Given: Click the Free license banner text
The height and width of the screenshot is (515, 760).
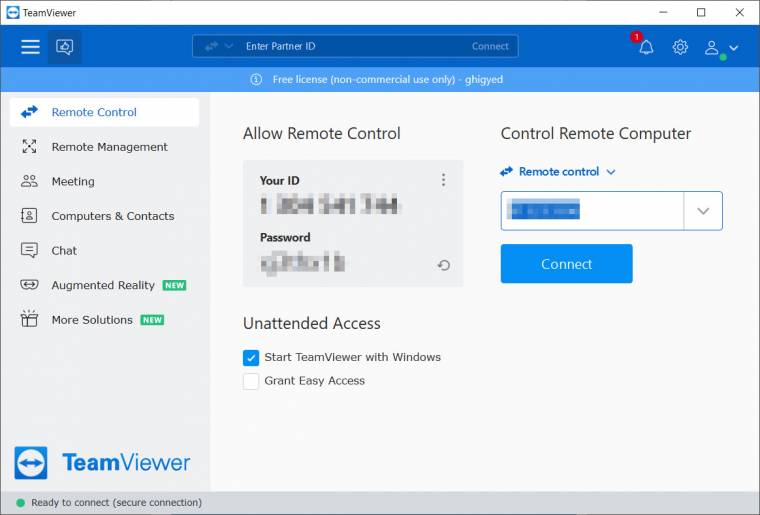Looking at the screenshot, I should click(387, 79).
